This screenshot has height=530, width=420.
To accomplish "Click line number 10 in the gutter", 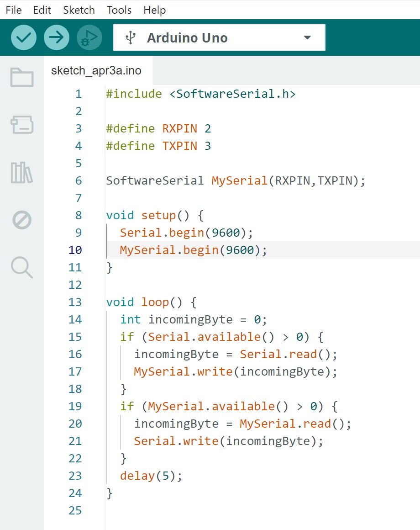I will pyautogui.click(x=75, y=250).
